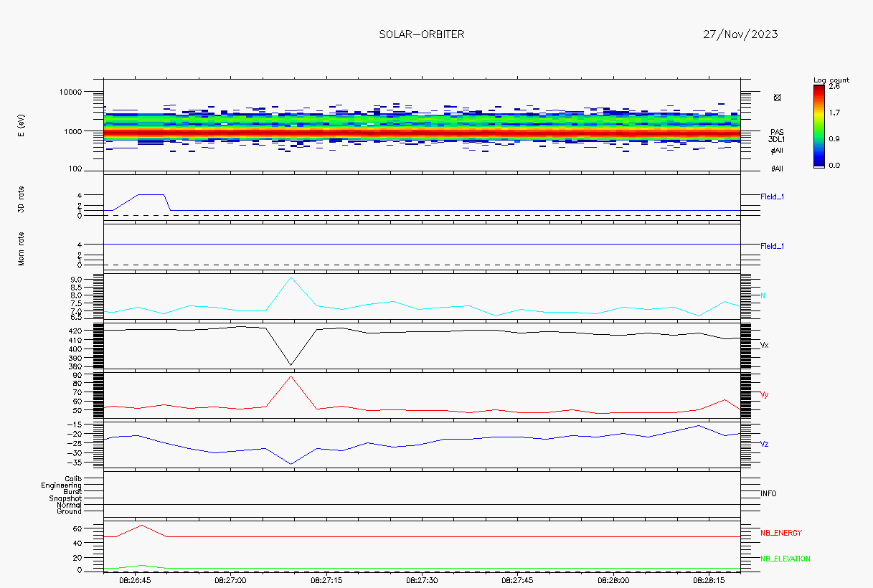Click the Normal mode label

tap(70, 505)
